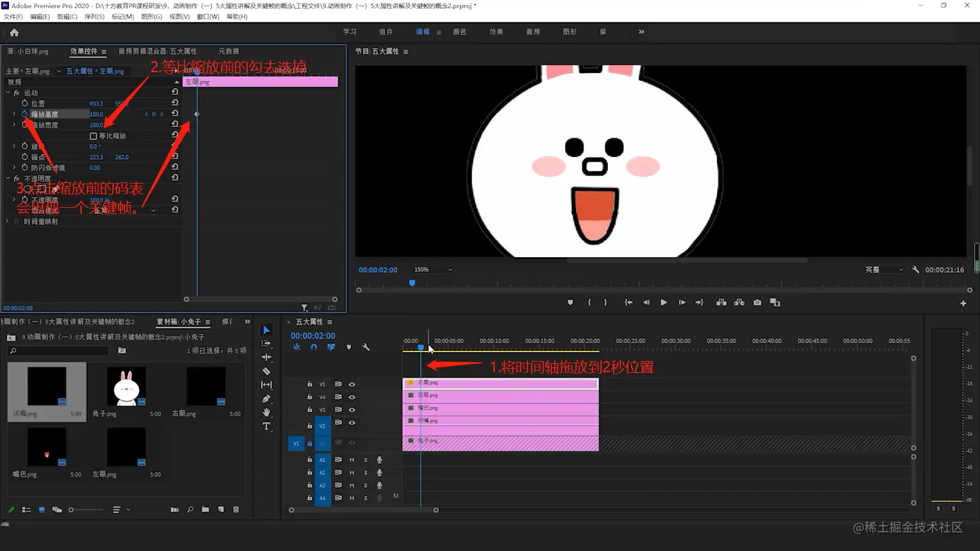Select the Razor tool
This screenshot has width=980, height=551.
coord(266,371)
